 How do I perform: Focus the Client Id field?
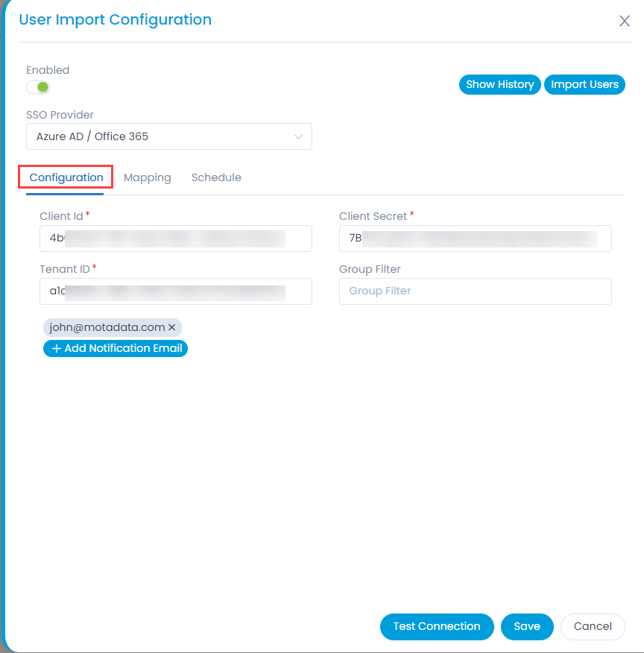[x=176, y=239]
